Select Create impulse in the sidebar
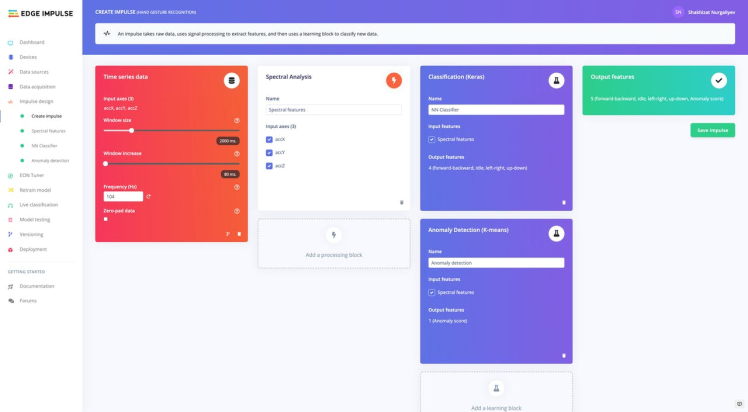 (x=46, y=116)
